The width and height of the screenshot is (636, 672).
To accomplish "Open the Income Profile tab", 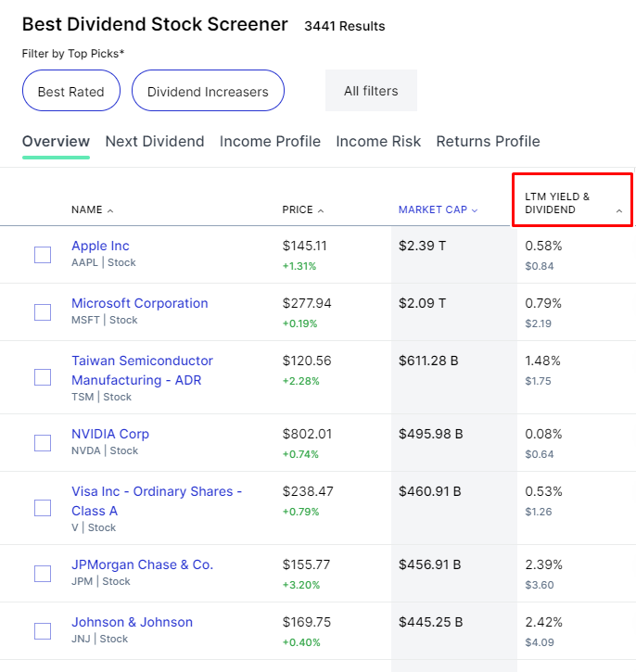I will click(270, 142).
